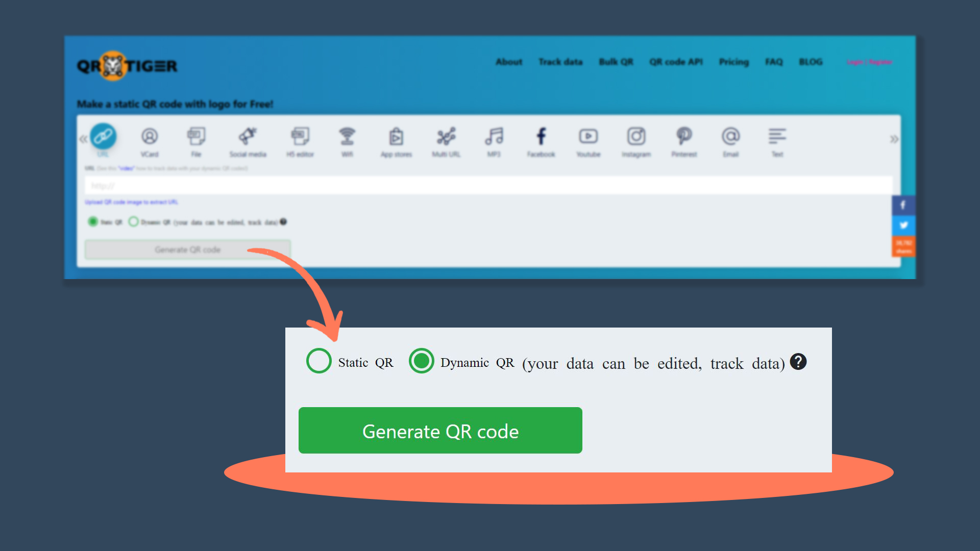The image size is (980, 551).
Task: Select the URL QR code type
Action: coord(104,138)
